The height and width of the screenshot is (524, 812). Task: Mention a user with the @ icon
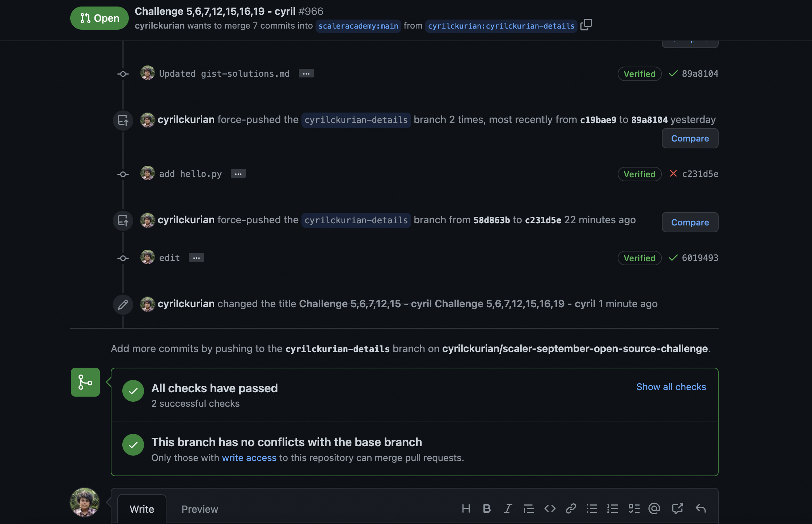click(654, 508)
